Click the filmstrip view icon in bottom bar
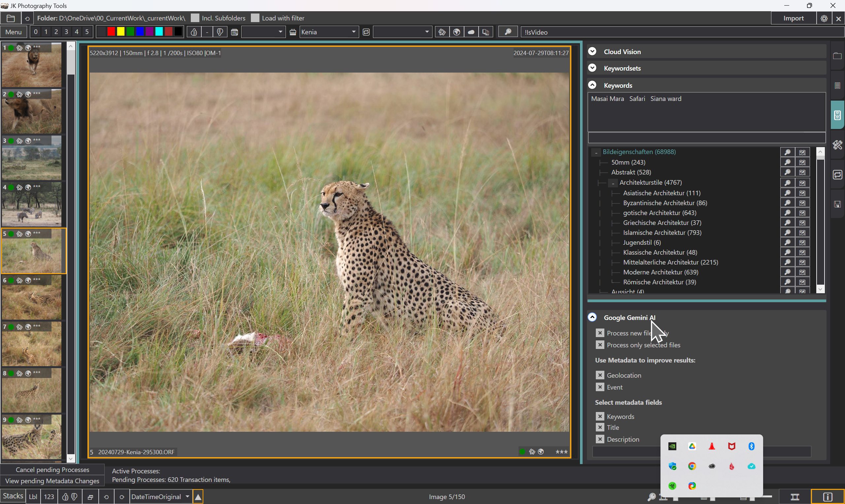Screen dimensions: 845x504 pos(795,497)
